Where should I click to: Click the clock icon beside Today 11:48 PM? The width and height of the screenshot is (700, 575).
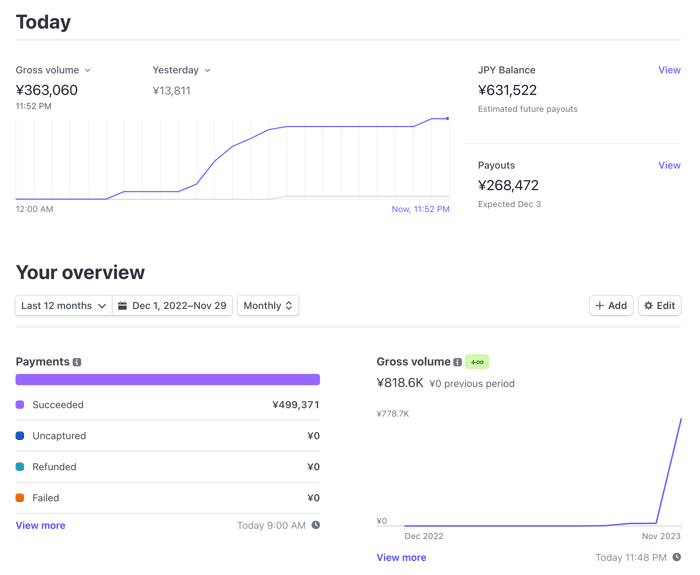click(x=677, y=557)
